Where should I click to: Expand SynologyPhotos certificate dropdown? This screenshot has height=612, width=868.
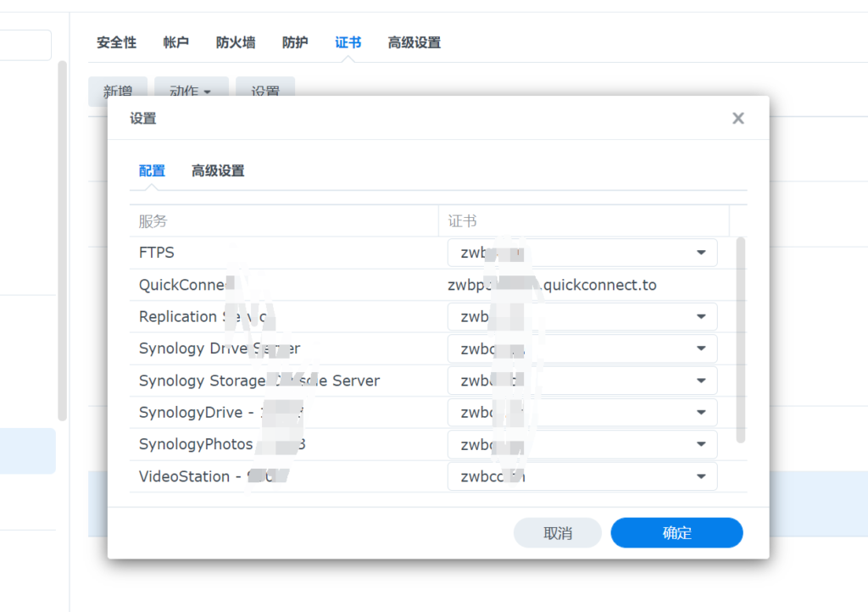700,444
